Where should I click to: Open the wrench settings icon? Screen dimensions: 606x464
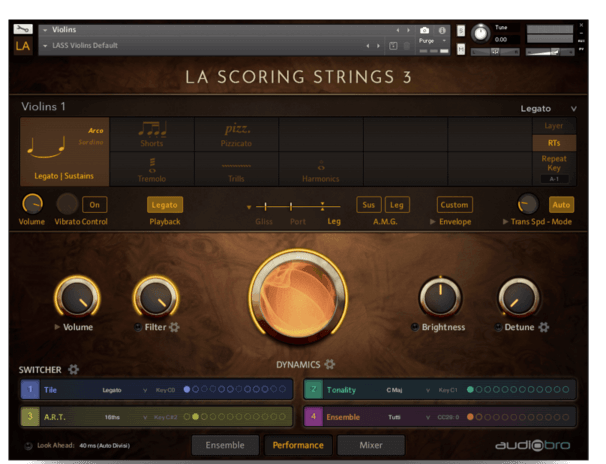pyautogui.click(x=23, y=29)
